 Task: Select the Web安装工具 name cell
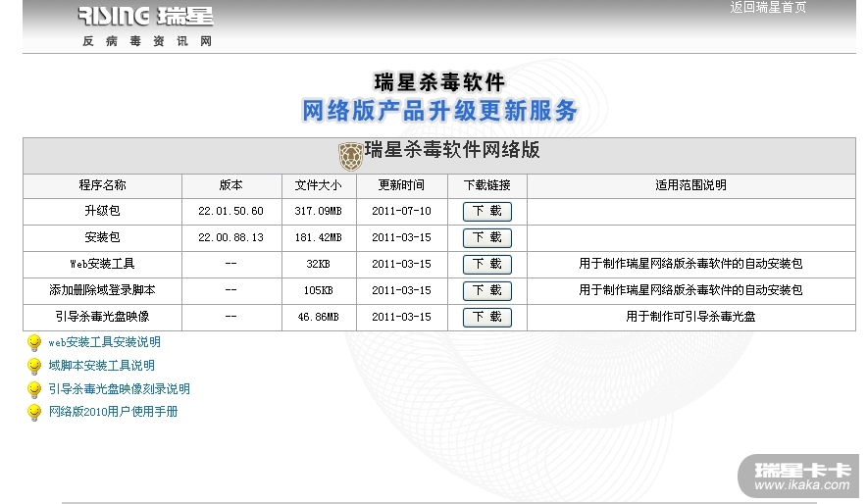click(102, 264)
